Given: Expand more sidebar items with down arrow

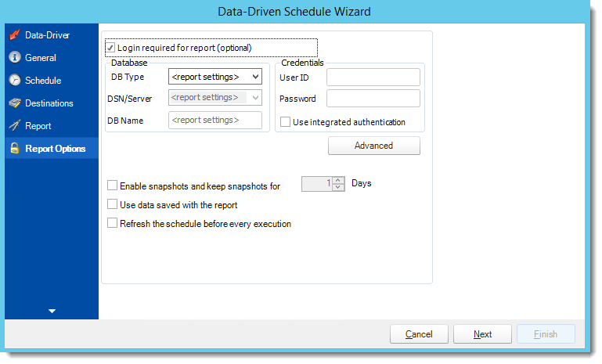Looking at the screenshot, I should (52, 311).
